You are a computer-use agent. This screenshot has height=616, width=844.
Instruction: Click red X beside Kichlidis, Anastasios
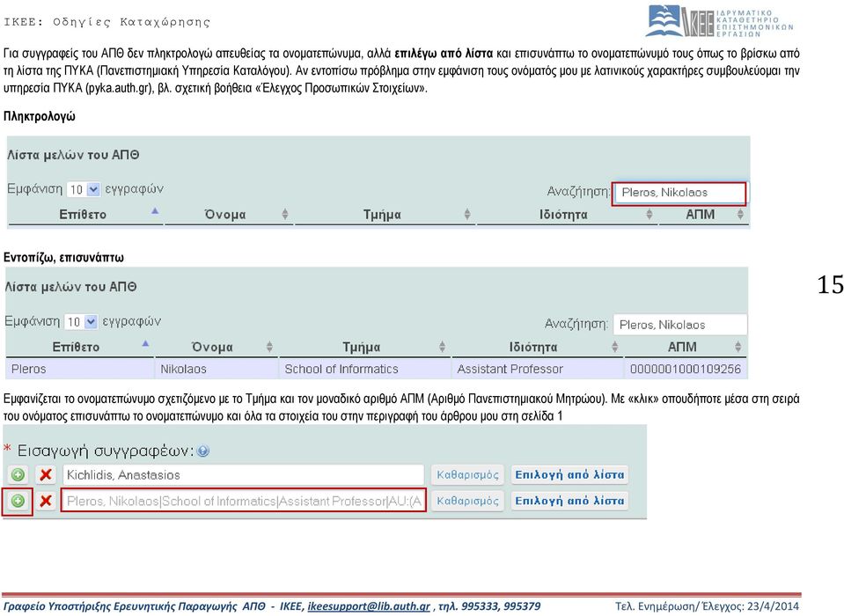click(x=46, y=475)
